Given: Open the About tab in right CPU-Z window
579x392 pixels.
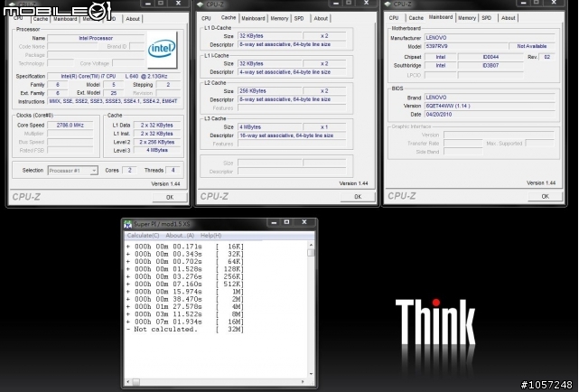Looking at the screenshot, I should pos(509,18).
